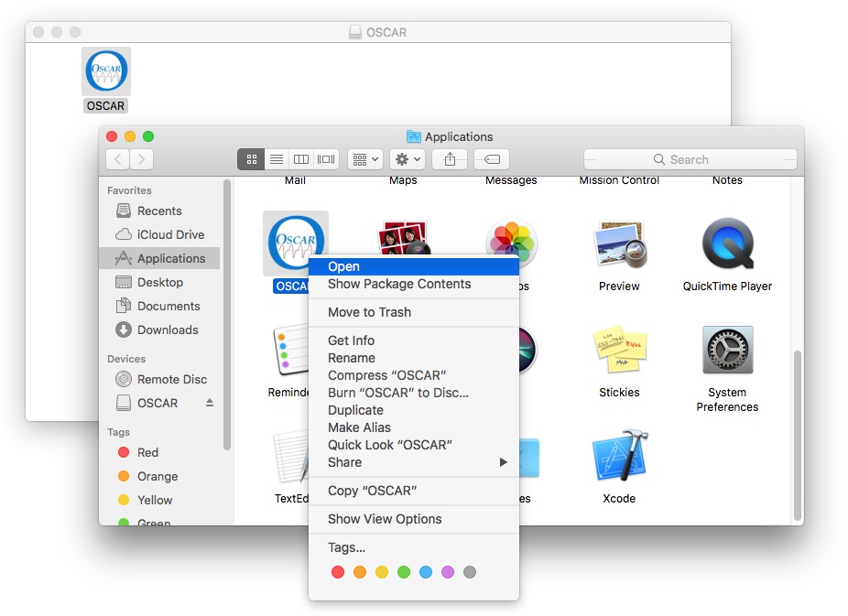Select the Reminders app icon

(x=291, y=349)
